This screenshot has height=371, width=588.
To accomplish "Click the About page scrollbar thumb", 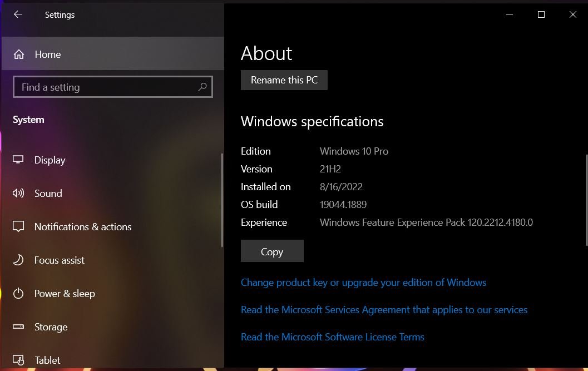I will (x=586, y=200).
